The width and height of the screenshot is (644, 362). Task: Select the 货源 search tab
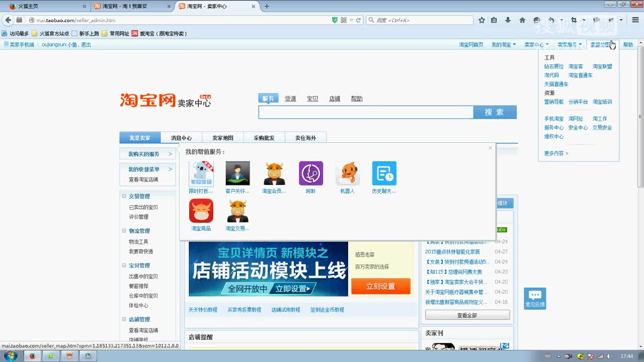tap(290, 99)
